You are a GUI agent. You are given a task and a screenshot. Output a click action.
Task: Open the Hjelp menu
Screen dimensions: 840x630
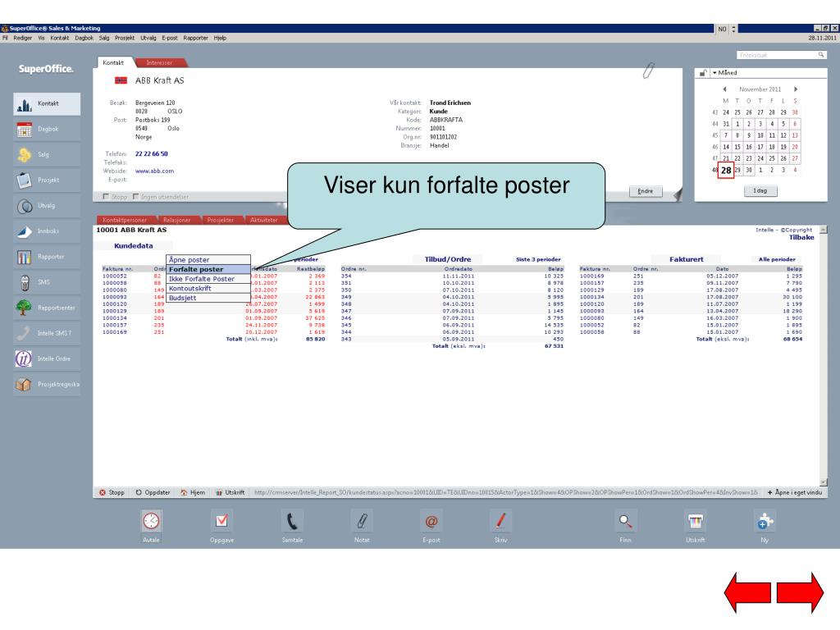pos(220,38)
